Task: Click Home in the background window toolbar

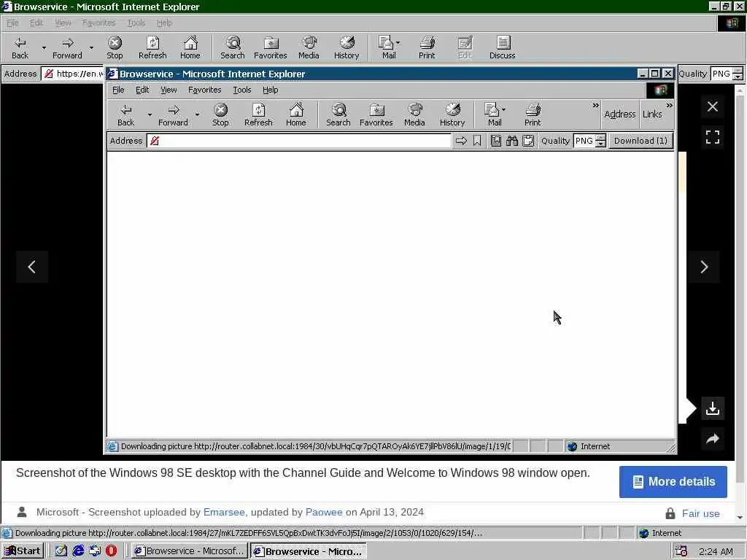Action: pos(190,47)
